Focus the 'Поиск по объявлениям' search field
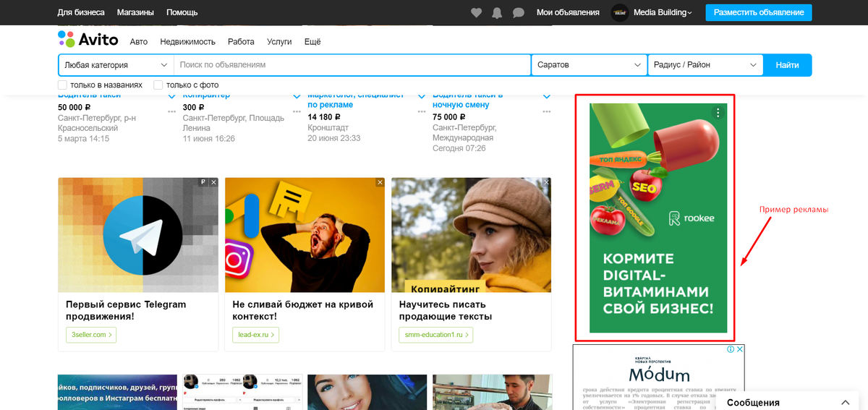 352,65
